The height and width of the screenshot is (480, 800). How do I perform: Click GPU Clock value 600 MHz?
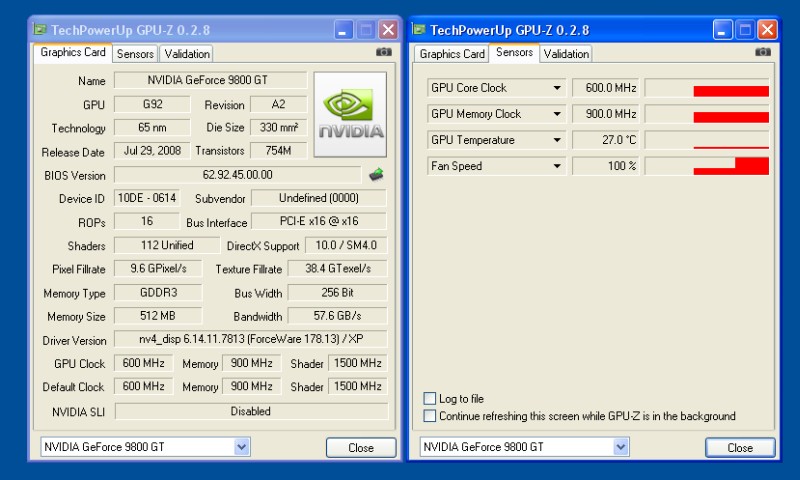click(143, 363)
